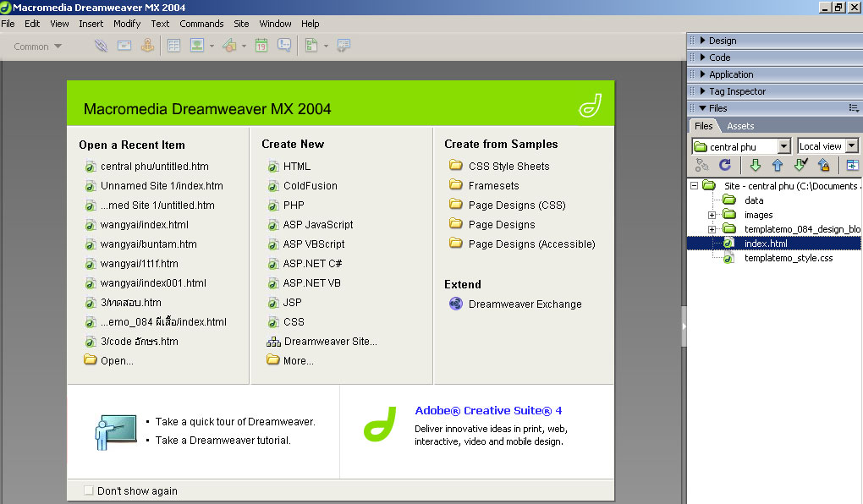Image resolution: width=863 pixels, height=504 pixels.
Task: Click the Dreamweaver Exchange globe icon
Action: [x=456, y=304]
